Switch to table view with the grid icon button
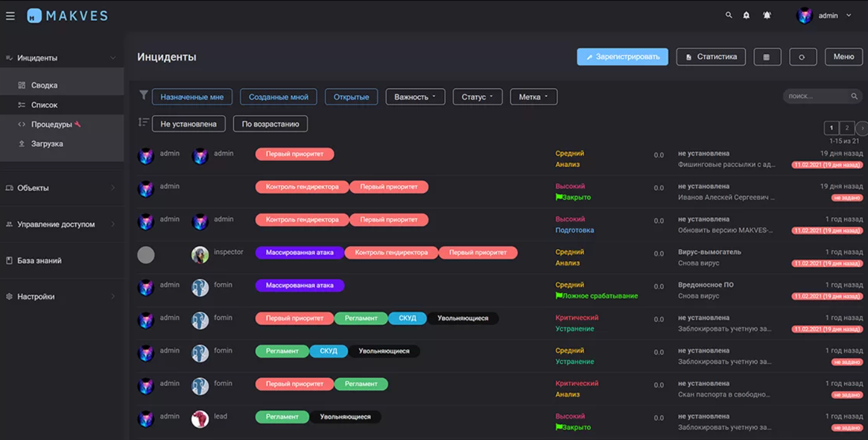Viewport: 868px width, 440px height. coord(767,57)
